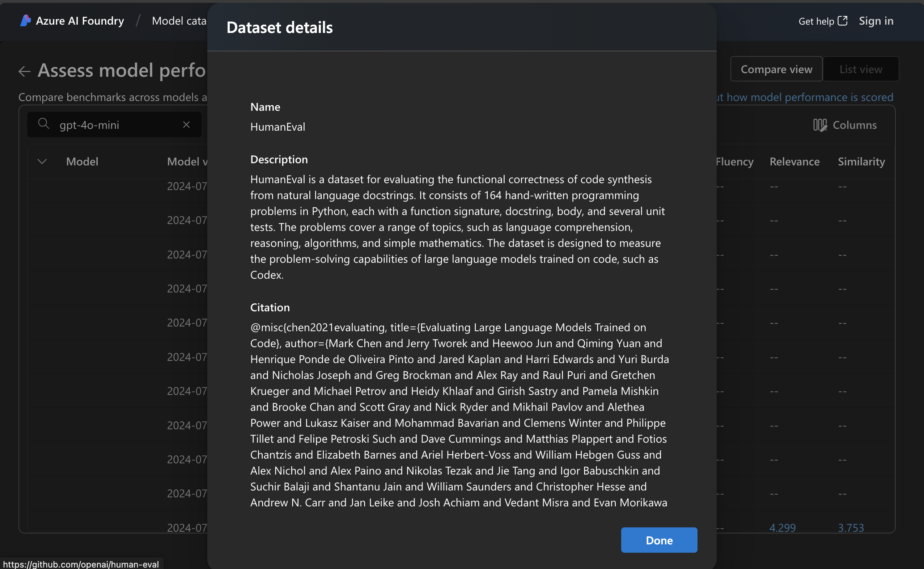924x569 pixels.
Task: Open the 4.299 Relevance score
Action: tap(782, 527)
